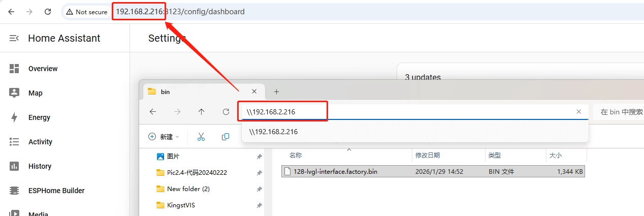Viewport: 644px width, 216px height.
Task: Close the bin tab in File Explorer
Action: [254, 91]
